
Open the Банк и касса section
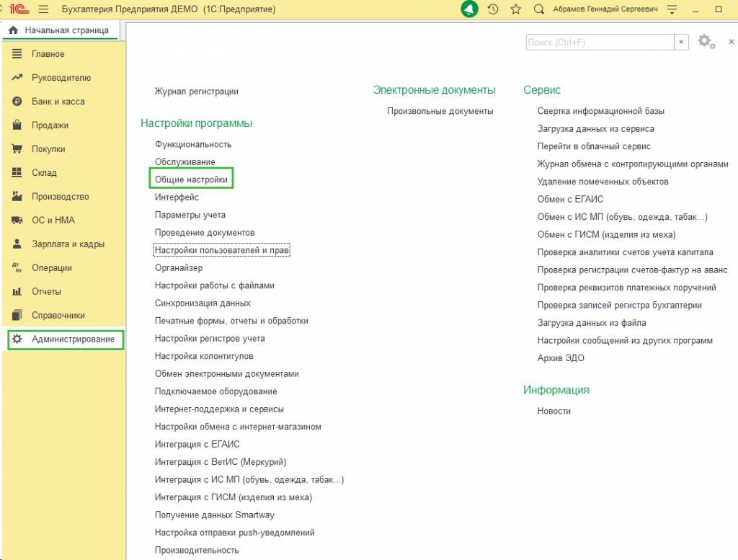pyautogui.click(x=58, y=101)
